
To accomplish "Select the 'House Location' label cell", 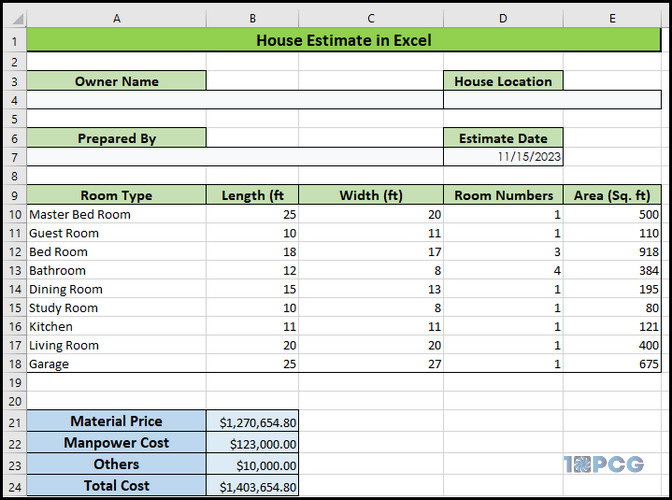I will click(x=503, y=81).
